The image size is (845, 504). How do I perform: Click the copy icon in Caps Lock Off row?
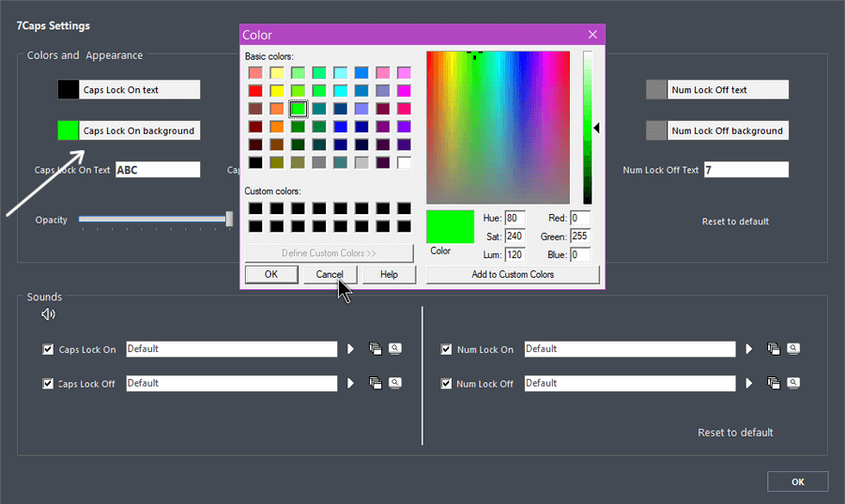(375, 383)
